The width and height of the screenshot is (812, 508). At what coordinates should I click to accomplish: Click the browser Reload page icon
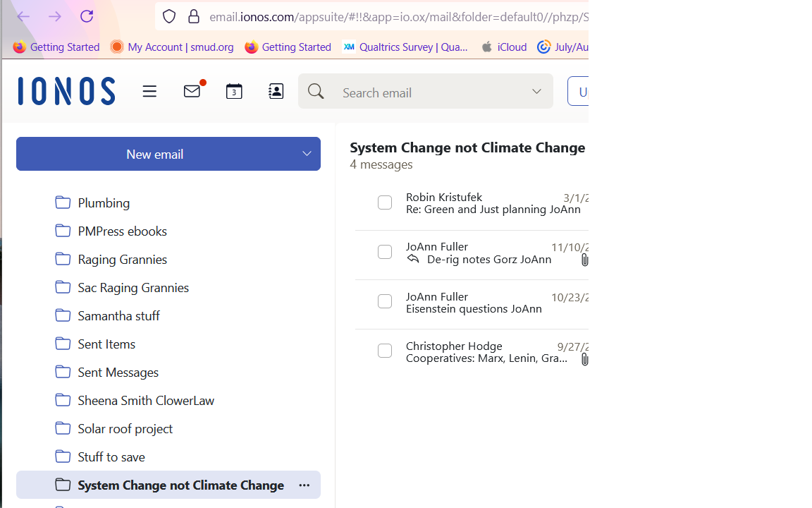tap(87, 16)
